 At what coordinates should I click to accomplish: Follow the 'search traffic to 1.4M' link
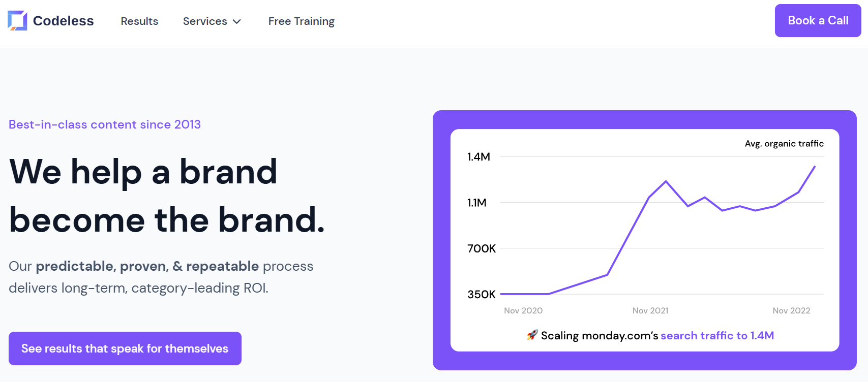click(717, 336)
